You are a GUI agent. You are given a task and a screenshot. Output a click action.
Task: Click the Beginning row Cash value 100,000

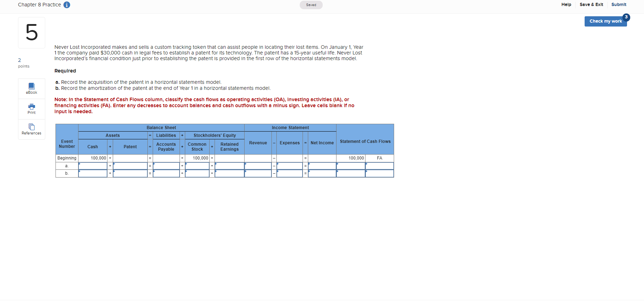coord(98,158)
